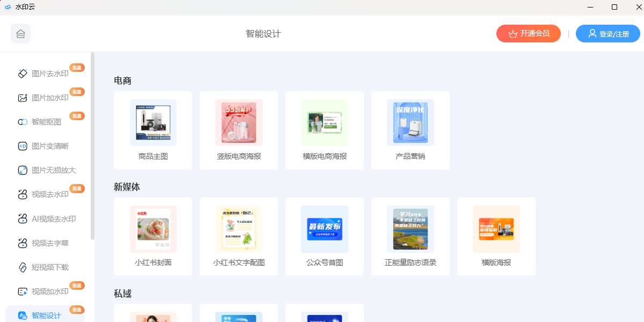The height and width of the screenshot is (322, 644).
Task: Click the sidebar vertical scrollbar
Action: pos(92,145)
